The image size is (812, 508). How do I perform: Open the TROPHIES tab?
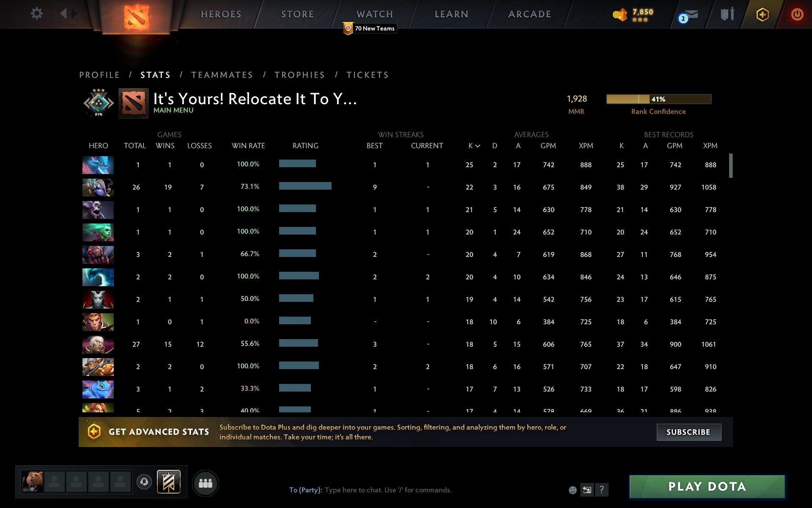[x=299, y=75]
